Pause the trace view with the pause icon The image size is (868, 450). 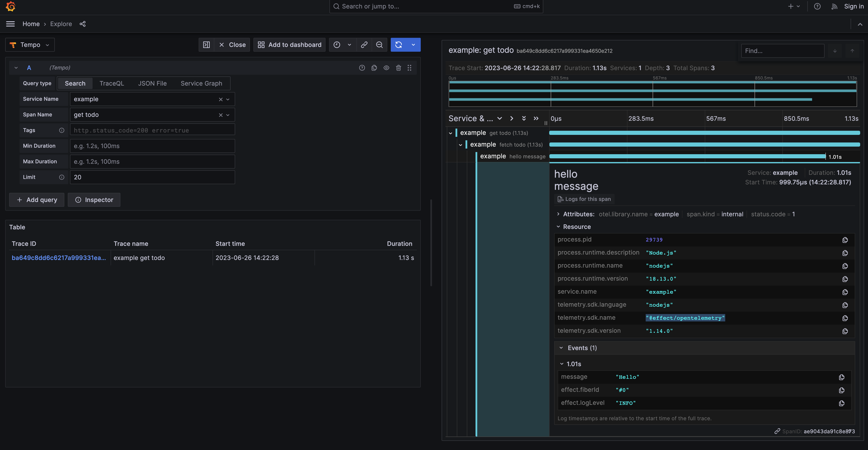click(x=546, y=123)
